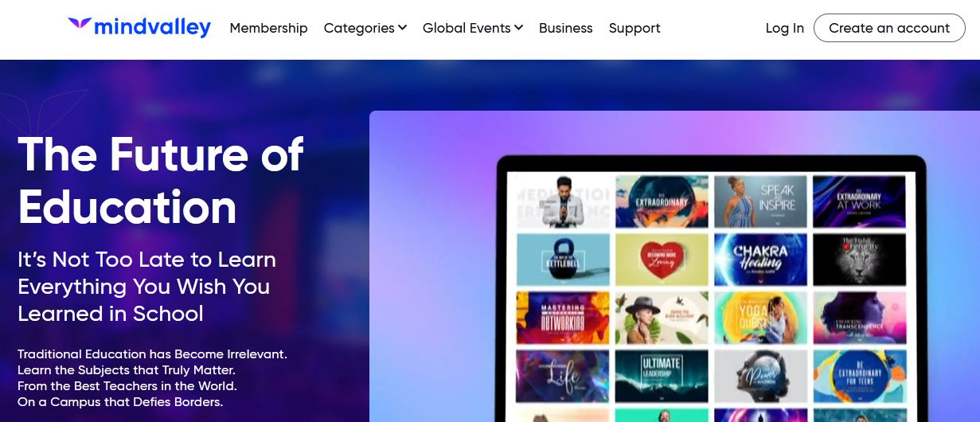Open the lion face course thumbnail
The image size is (980, 422).
tap(859, 260)
